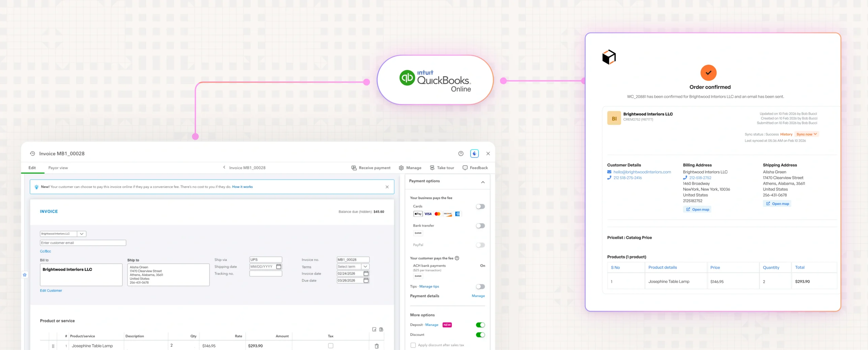Image resolution: width=868 pixels, height=350 pixels.
Task: Dismiss the New convenience fee banner
Action: pyautogui.click(x=387, y=187)
